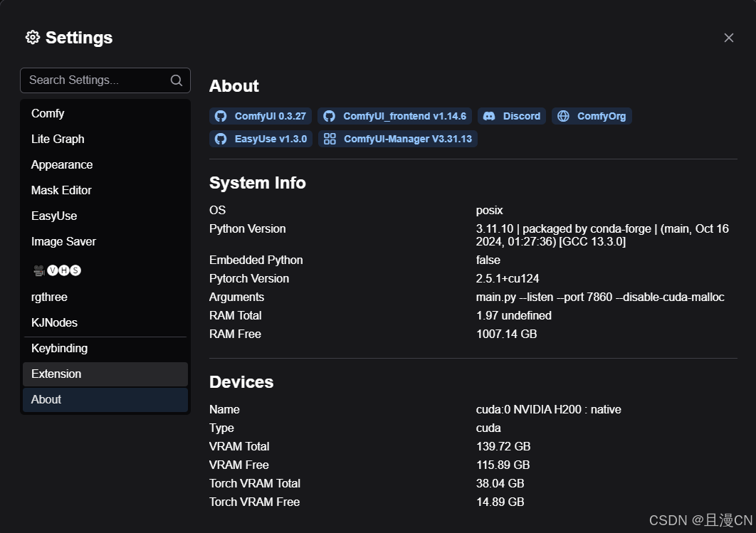Select the About panel item

tap(105, 399)
